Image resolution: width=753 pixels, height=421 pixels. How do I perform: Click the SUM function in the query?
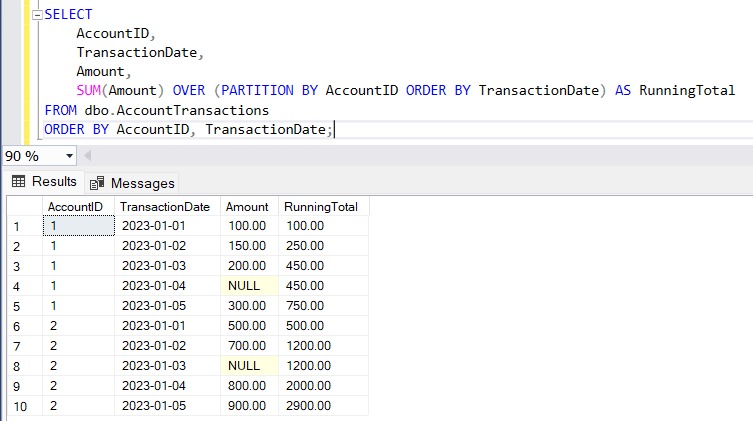88,90
